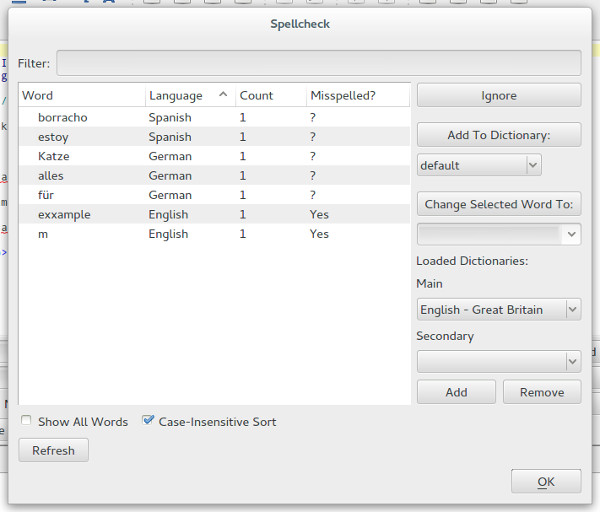Select the misspelled word exxample

[64, 215]
